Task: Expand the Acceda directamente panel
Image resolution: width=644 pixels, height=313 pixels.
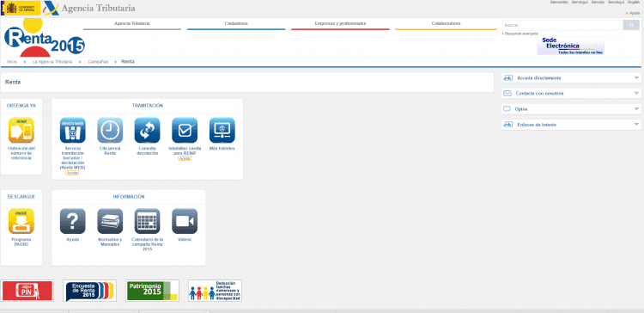Action: pos(571,78)
